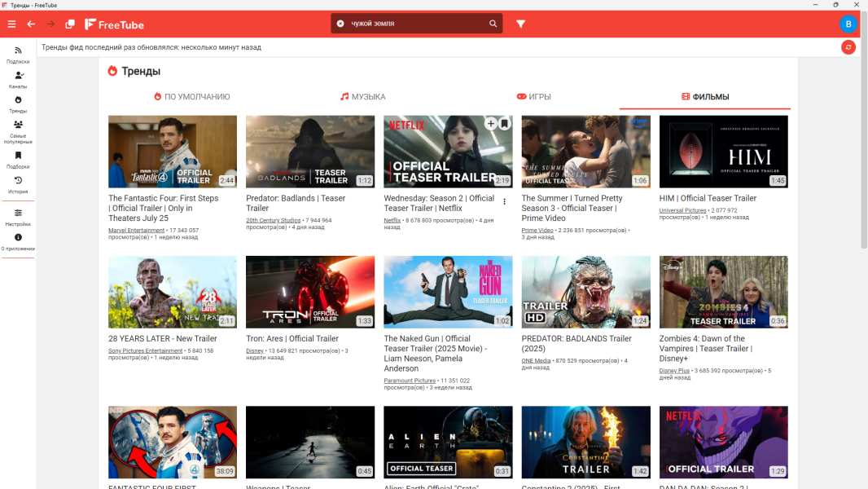Play the Tron: Ares trailer thumbnail
The height and width of the screenshot is (489, 868).
click(x=310, y=292)
